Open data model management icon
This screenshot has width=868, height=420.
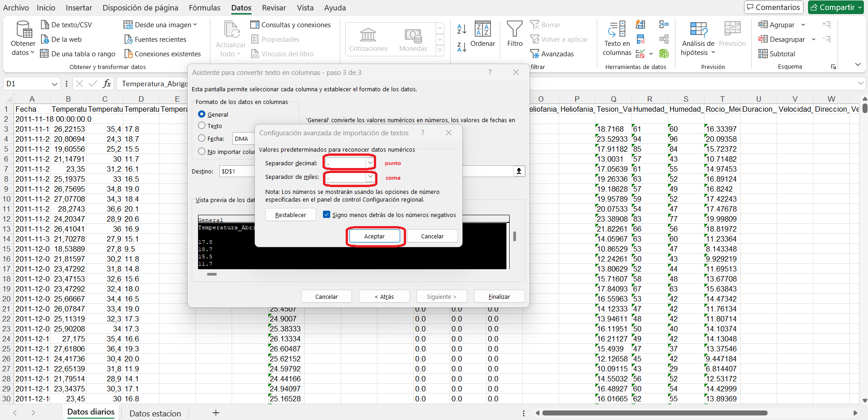click(664, 54)
